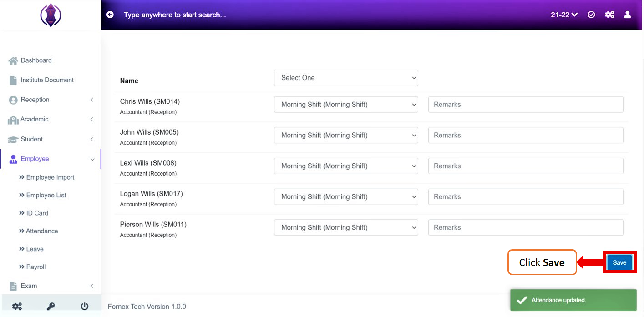The width and height of the screenshot is (644, 317).
Task: Click Remarks field for John Wills
Action: coord(526,135)
